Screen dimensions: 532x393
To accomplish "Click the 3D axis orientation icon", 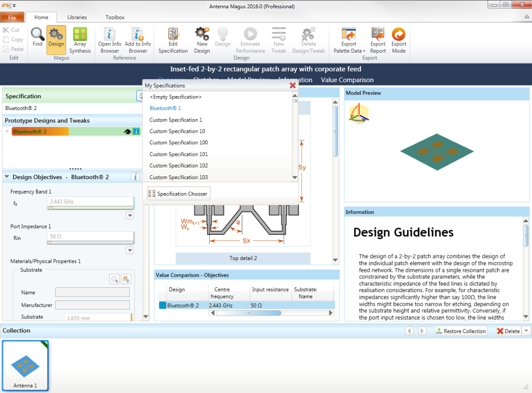I will (359, 113).
